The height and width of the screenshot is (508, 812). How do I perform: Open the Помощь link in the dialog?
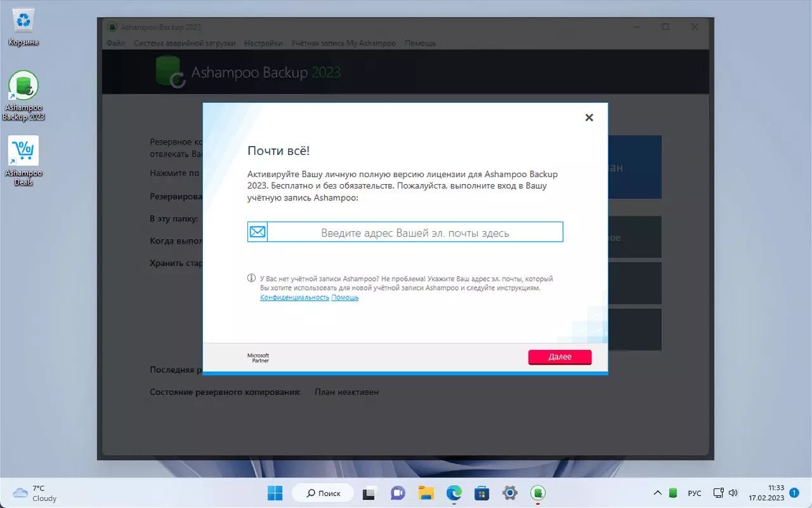(x=344, y=297)
